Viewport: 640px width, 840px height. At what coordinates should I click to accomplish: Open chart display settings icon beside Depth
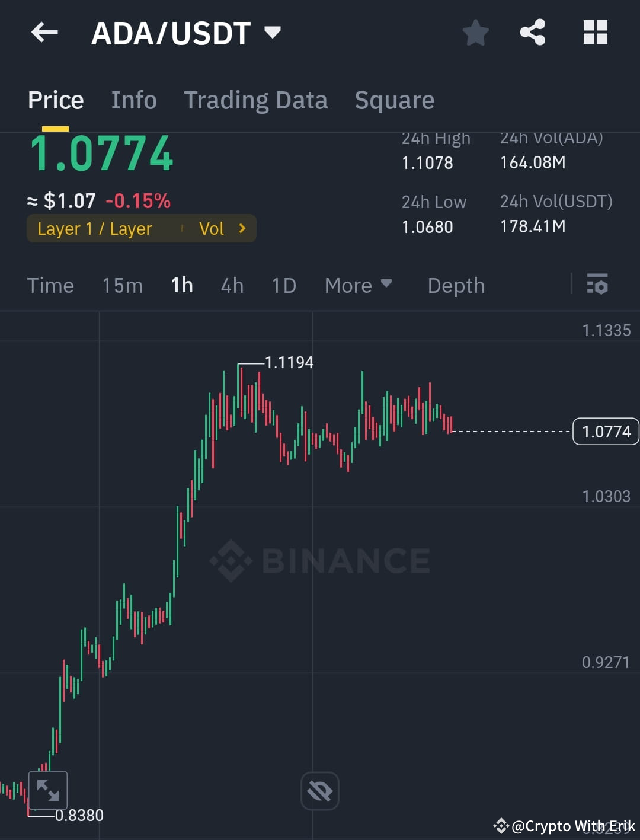[x=597, y=285]
